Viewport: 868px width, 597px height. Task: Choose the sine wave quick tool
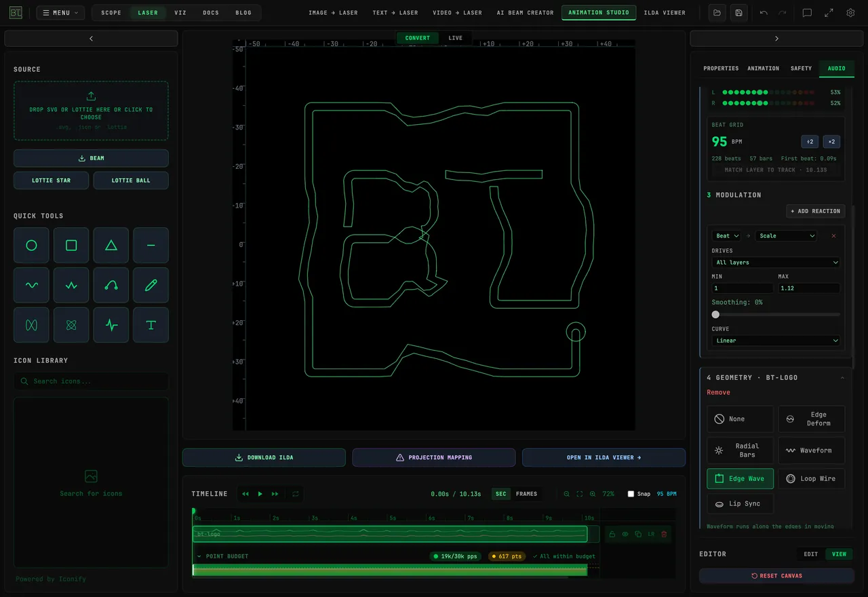[x=31, y=286]
